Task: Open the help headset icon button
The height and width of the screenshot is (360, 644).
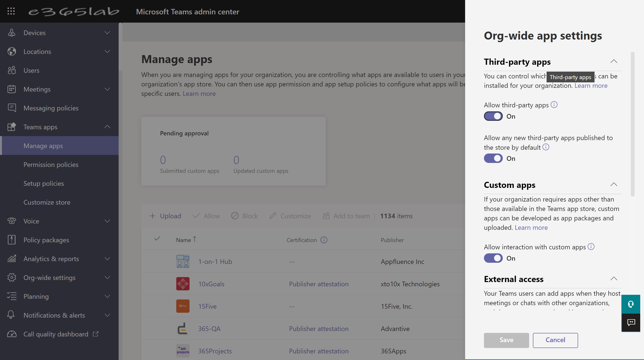Action: coord(631,304)
